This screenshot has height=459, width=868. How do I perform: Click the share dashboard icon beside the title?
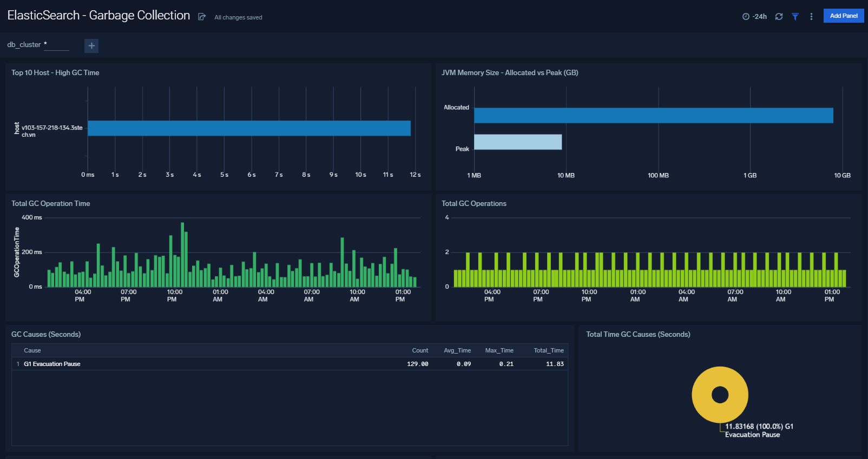pos(202,17)
